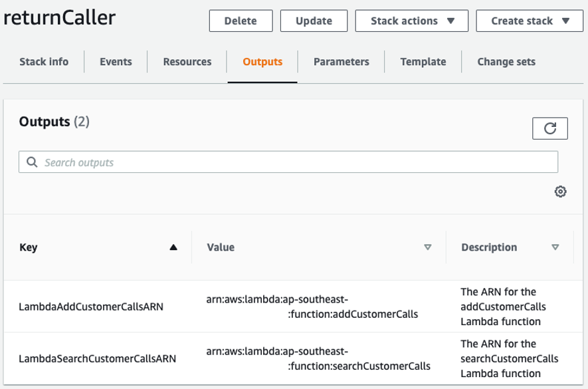Screen dimensions: 588x389
Task: Click the magnifying glass in the search field
Action: (31, 161)
